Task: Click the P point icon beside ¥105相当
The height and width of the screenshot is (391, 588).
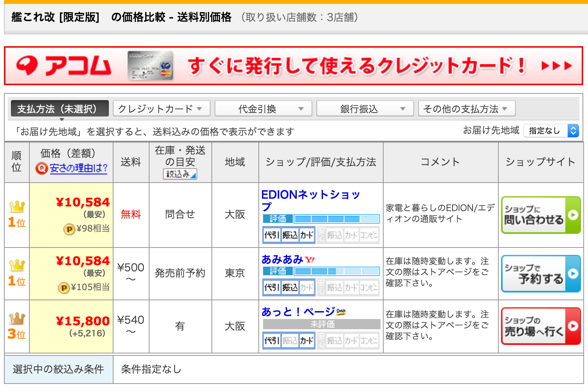Action: click(64, 288)
